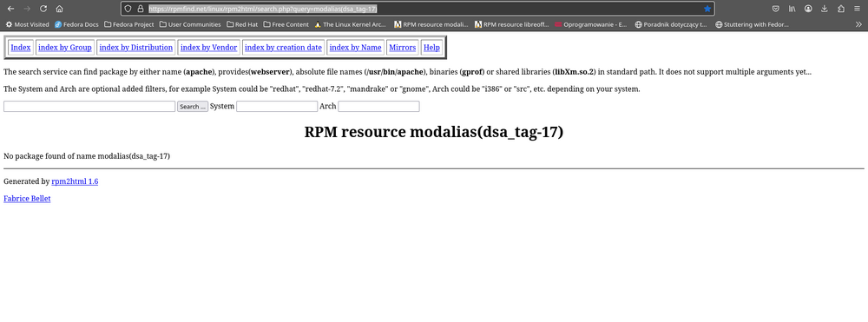The height and width of the screenshot is (322, 868).
Task: Open the Help link
Action: (x=431, y=48)
